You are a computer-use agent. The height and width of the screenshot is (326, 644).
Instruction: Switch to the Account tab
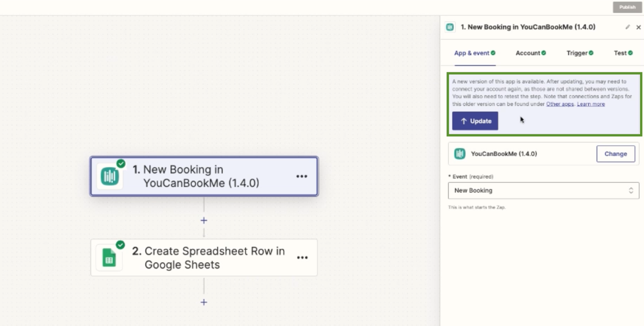coord(531,53)
